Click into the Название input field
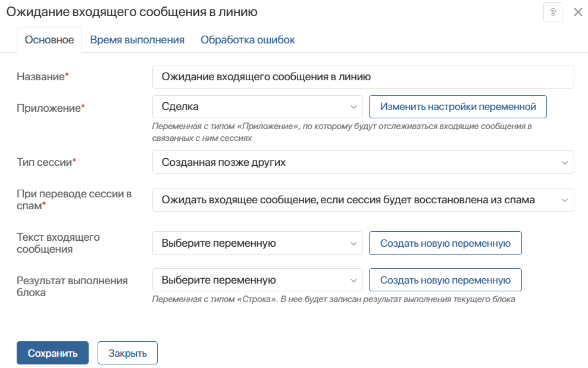This screenshot has height=368, width=588. click(363, 77)
